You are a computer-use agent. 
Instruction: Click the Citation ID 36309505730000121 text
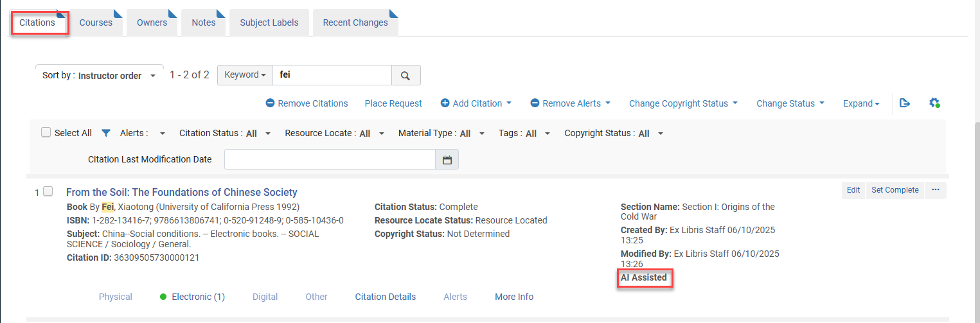pos(133,258)
